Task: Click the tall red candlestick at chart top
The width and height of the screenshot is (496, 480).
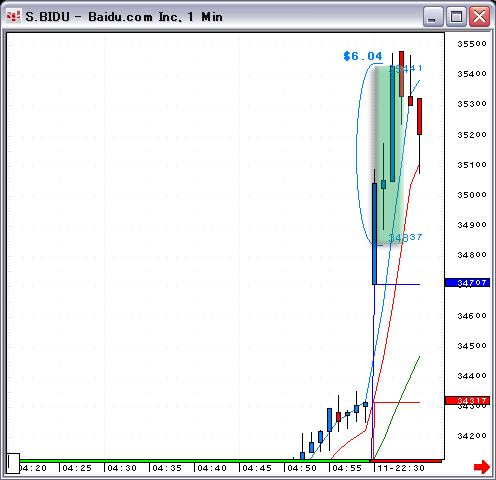Action: pos(401,74)
